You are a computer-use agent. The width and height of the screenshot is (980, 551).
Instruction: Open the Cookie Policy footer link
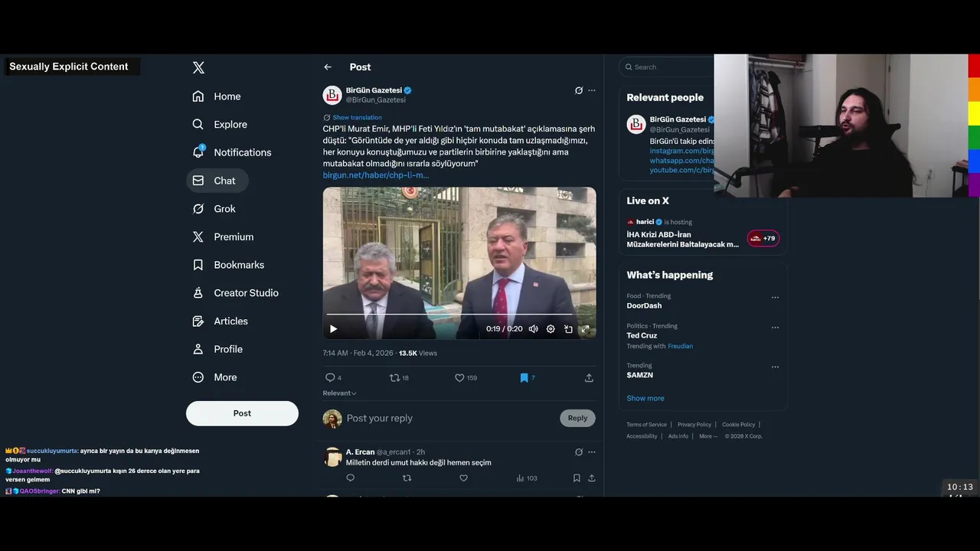738,425
